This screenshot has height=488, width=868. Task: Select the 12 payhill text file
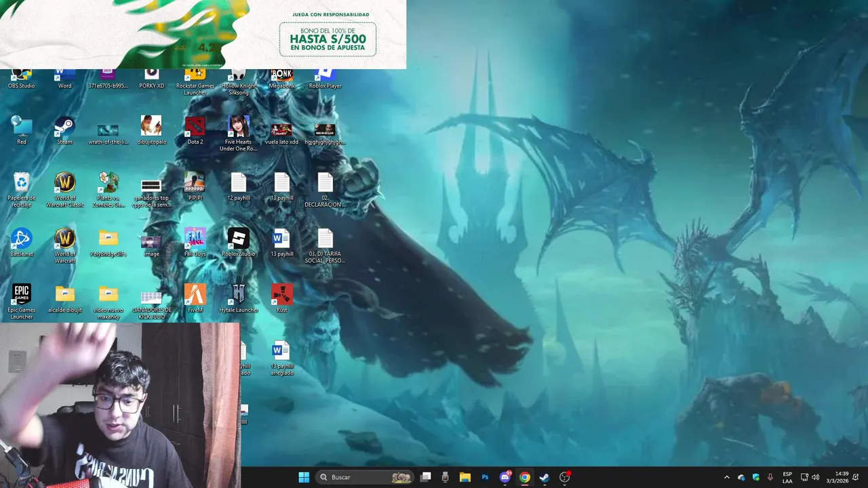coord(238,186)
